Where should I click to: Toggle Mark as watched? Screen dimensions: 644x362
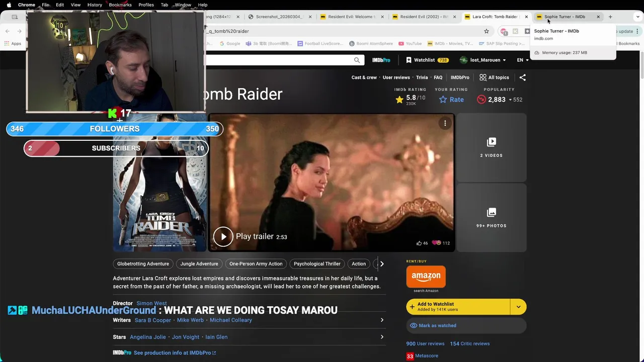tap(466, 325)
